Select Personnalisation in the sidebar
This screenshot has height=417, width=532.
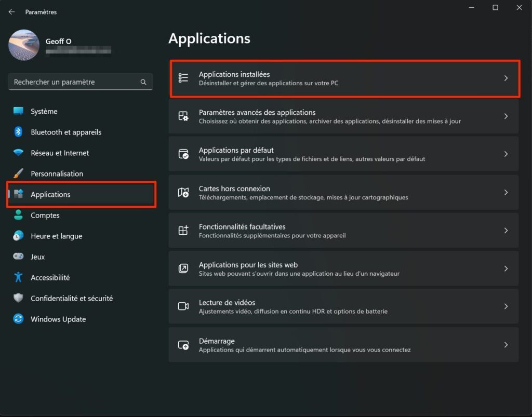tap(81, 173)
